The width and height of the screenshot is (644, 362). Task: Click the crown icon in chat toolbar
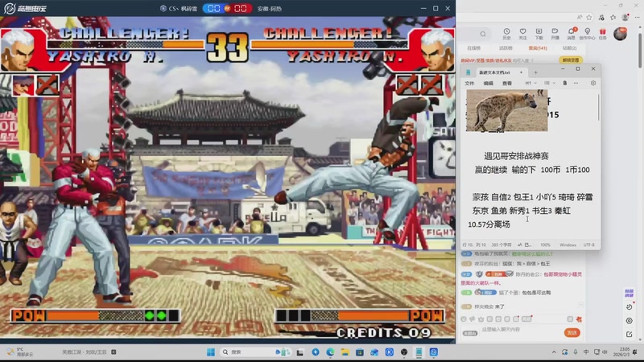pyautogui.click(x=481, y=319)
